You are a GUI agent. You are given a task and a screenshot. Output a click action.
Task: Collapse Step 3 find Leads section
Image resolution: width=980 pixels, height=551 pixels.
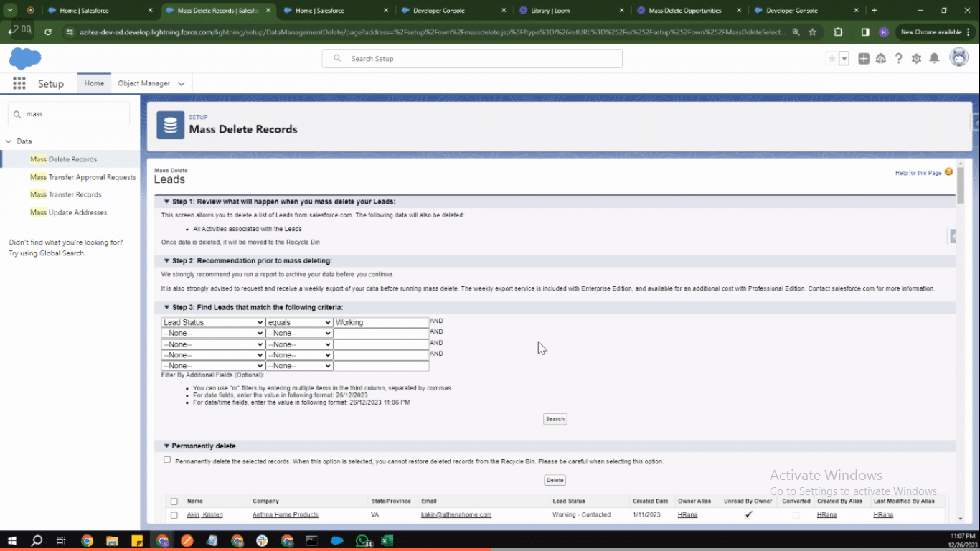click(x=166, y=307)
